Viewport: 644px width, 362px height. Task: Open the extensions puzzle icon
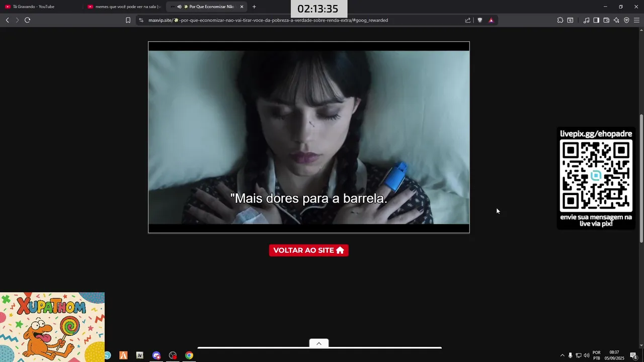(560, 20)
